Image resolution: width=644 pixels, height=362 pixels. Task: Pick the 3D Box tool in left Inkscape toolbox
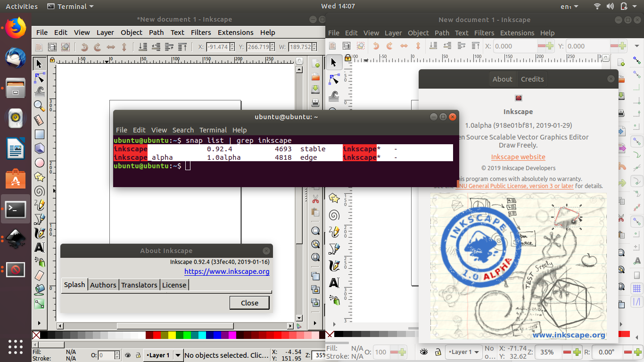[x=40, y=148]
